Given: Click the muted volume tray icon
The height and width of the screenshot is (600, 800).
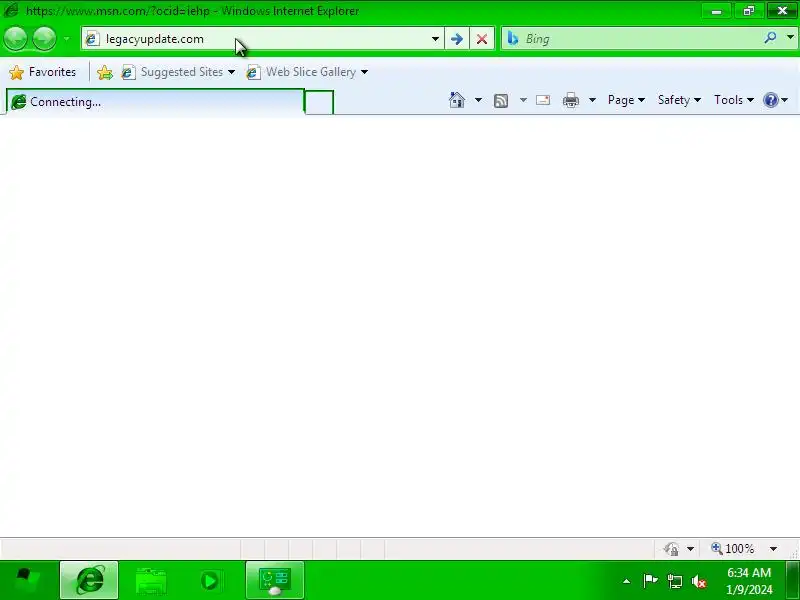Looking at the screenshot, I should (x=699, y=581).
